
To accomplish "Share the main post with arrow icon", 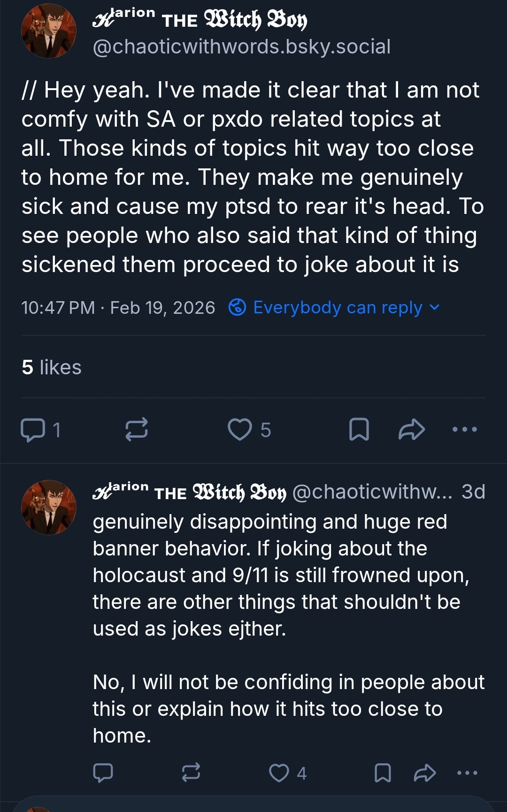I will [x=411, y=430].
